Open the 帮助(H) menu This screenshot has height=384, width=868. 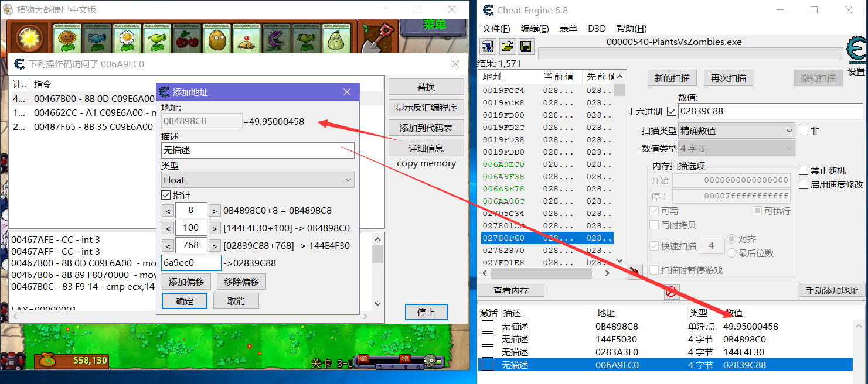(x=631, y=29)
